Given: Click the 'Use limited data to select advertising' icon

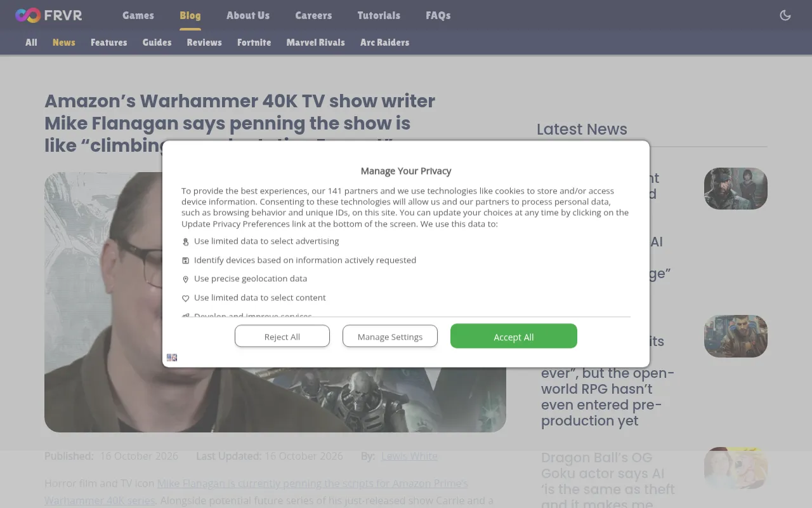Looking at the screenshot, I should tap(186, 242).
